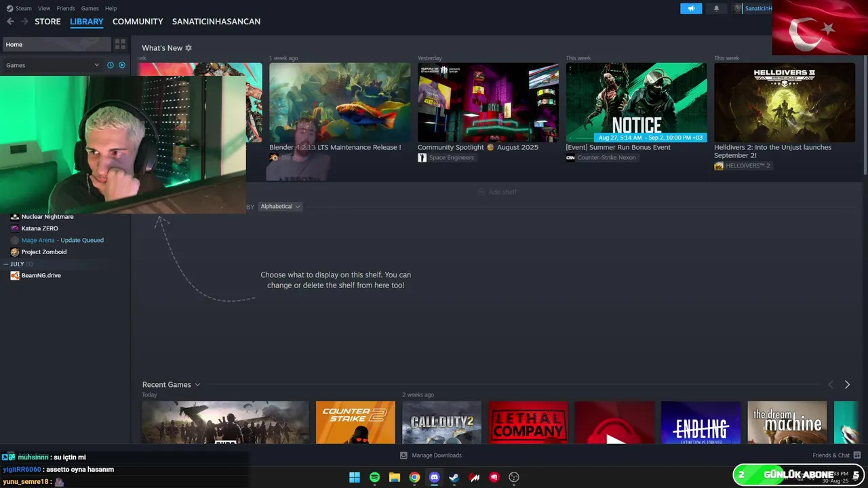
Task: Go forward with the forward arrow
Action: (25, 22)
